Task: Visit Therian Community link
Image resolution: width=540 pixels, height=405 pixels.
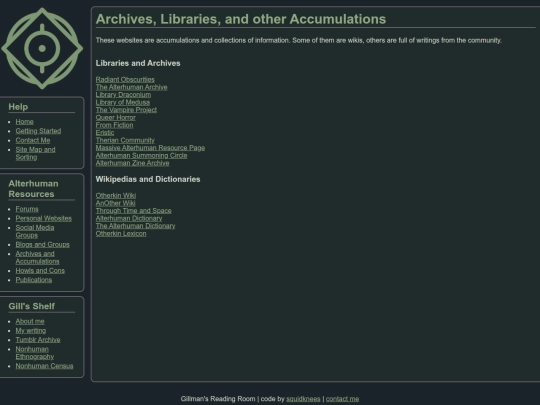Action: pyautogui.click(x=125, y=140)
